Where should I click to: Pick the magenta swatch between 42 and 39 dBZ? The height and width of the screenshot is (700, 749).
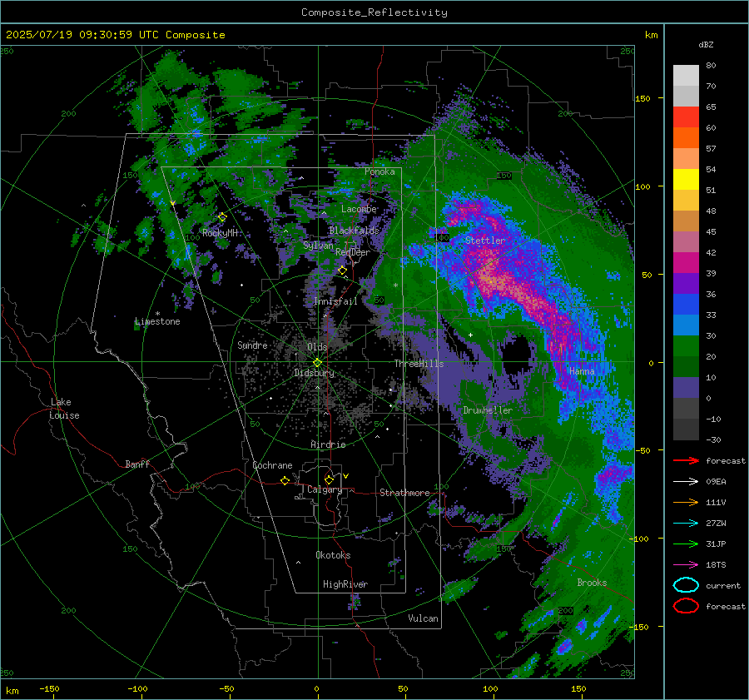click(686, 263)
